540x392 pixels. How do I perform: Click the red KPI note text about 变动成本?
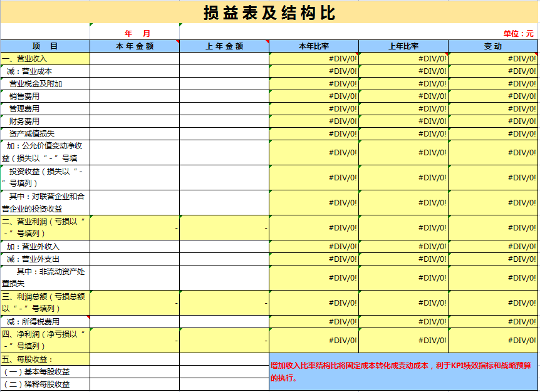(x=403, y=369)
